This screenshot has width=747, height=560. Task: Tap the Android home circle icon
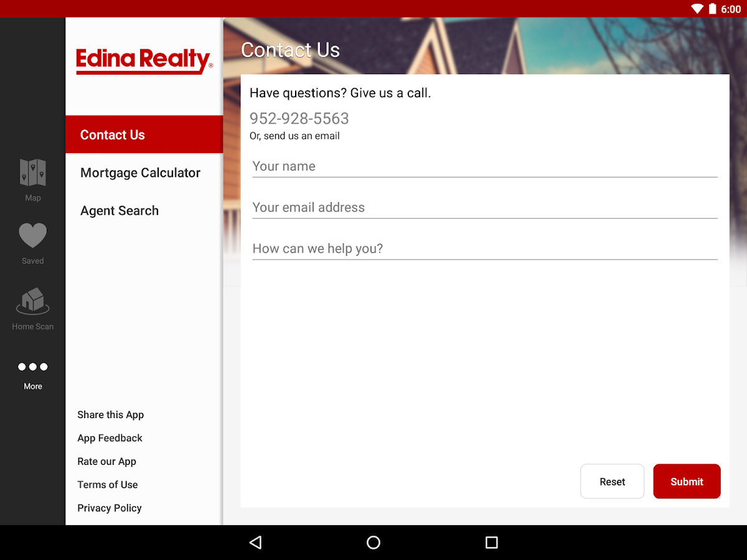tap(373, 543)
